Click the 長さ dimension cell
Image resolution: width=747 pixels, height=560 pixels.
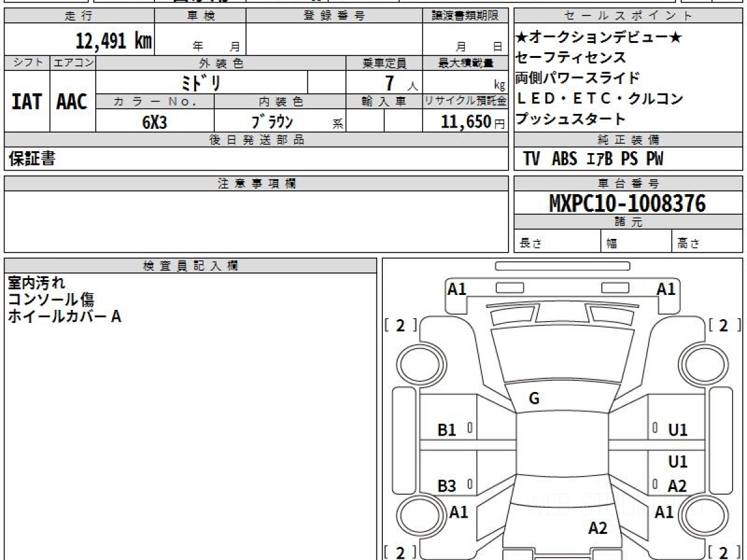tap(558, 242)
